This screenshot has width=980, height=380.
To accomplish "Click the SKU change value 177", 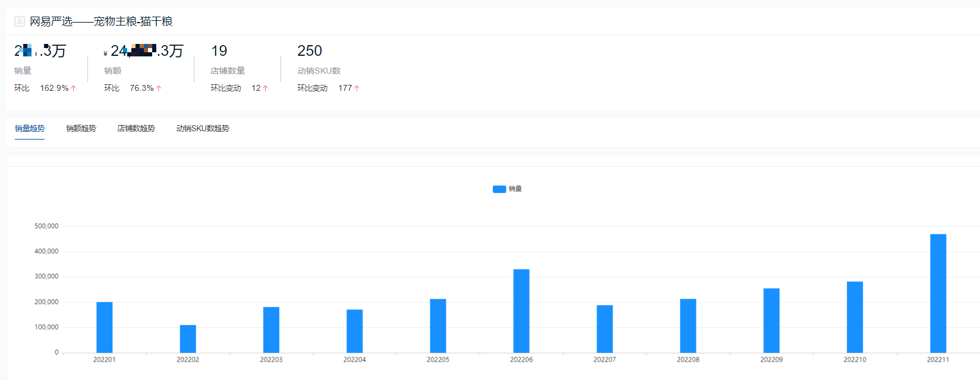I will point(345,88).
